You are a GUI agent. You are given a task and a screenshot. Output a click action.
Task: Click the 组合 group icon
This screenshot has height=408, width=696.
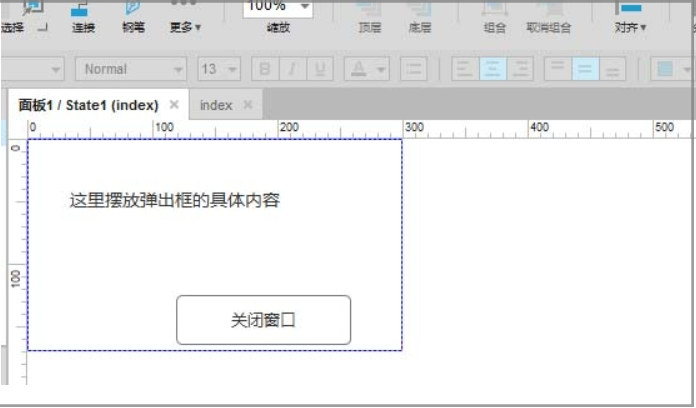pos(494,17)
